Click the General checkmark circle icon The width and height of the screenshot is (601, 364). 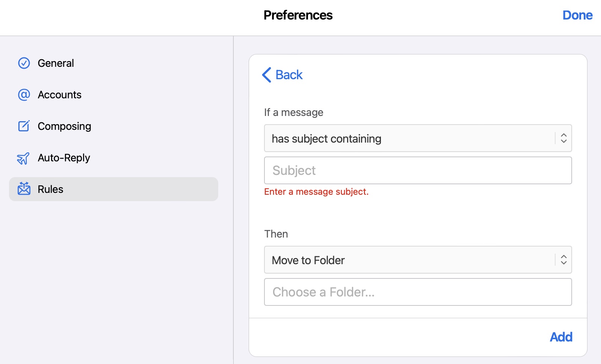(x=24, y=63)
